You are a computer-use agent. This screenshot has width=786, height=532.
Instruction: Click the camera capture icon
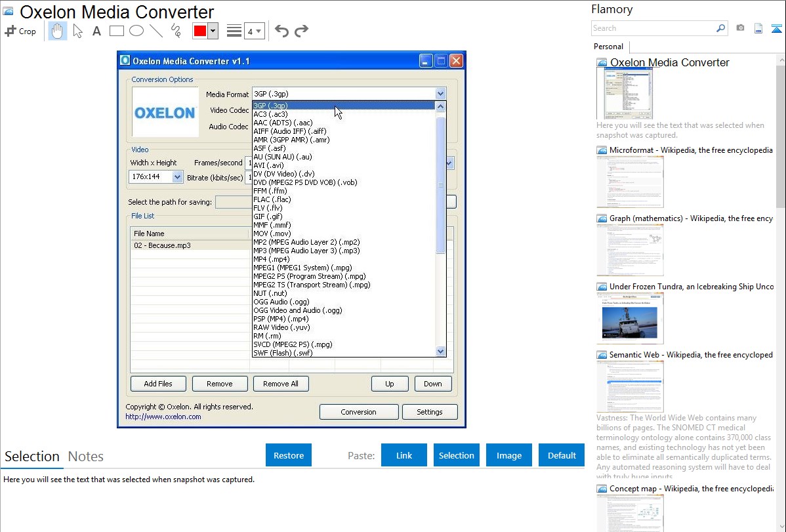click(740, 28)
